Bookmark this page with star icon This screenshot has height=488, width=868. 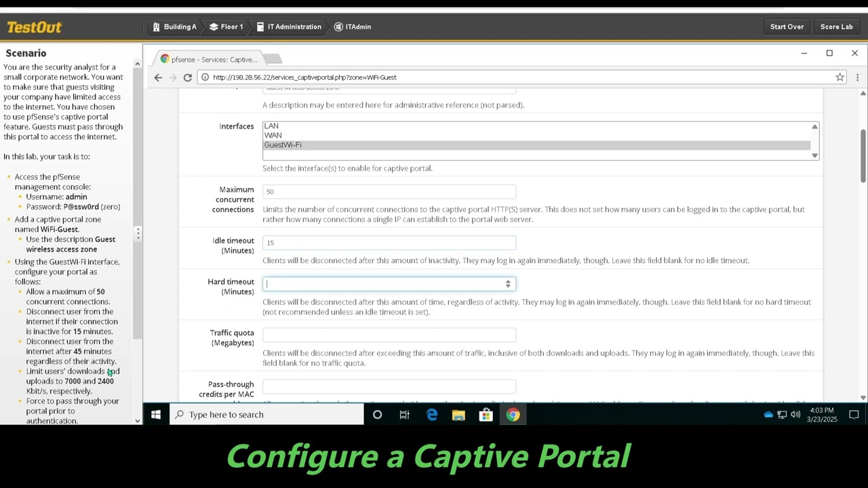point(840,77)
